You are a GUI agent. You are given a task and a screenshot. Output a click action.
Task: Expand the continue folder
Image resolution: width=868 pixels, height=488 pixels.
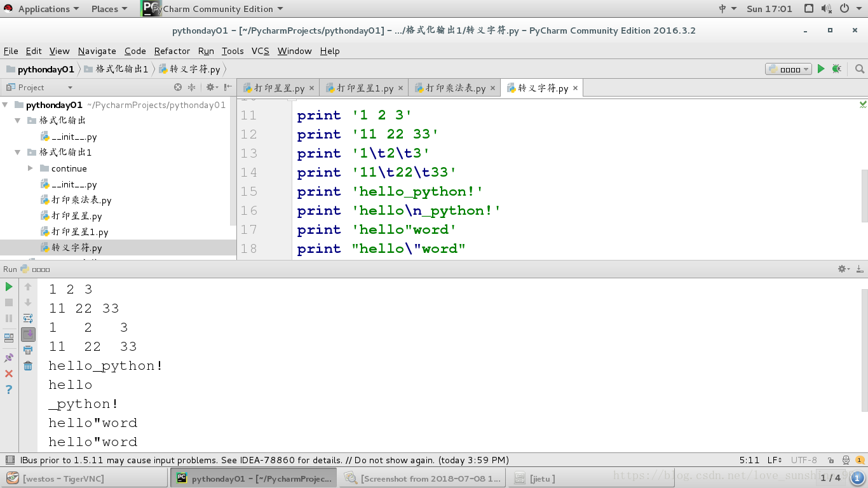tap(30, 168)
